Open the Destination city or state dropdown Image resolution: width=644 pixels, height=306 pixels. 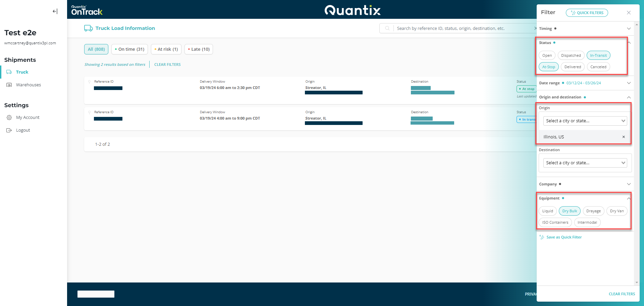point(585,163)
